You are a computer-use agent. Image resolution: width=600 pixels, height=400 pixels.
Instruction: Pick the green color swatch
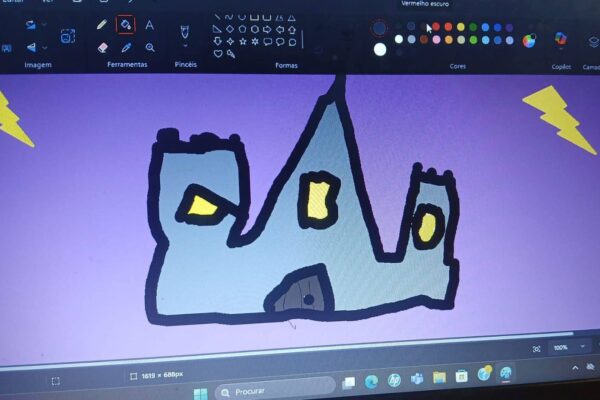472,27
